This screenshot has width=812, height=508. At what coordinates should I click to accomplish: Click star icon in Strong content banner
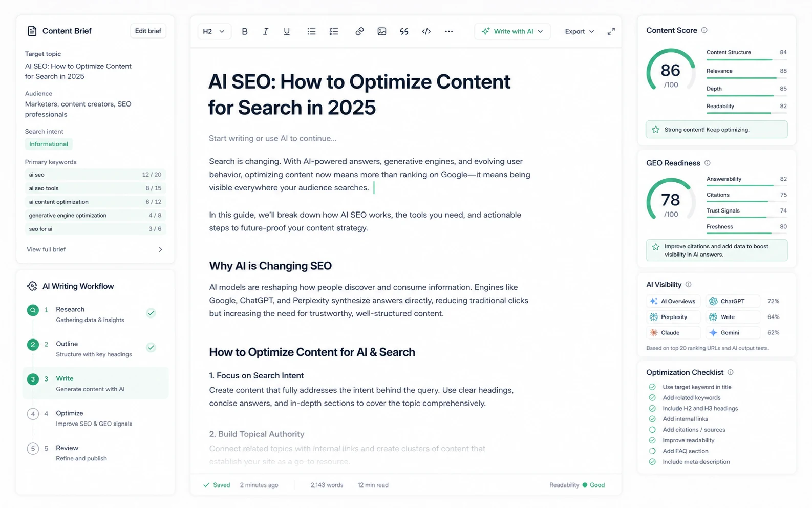point(655,130)
